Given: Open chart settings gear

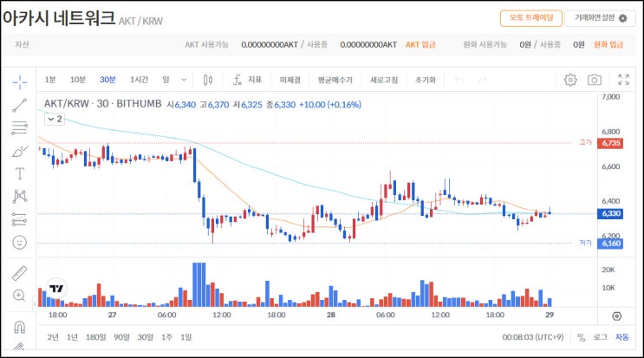Looking at the screenshot, I should point(570,80).
